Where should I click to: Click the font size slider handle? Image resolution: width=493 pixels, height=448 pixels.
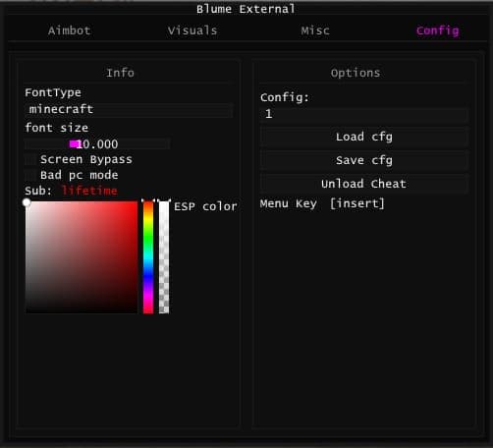click(74, 143)
